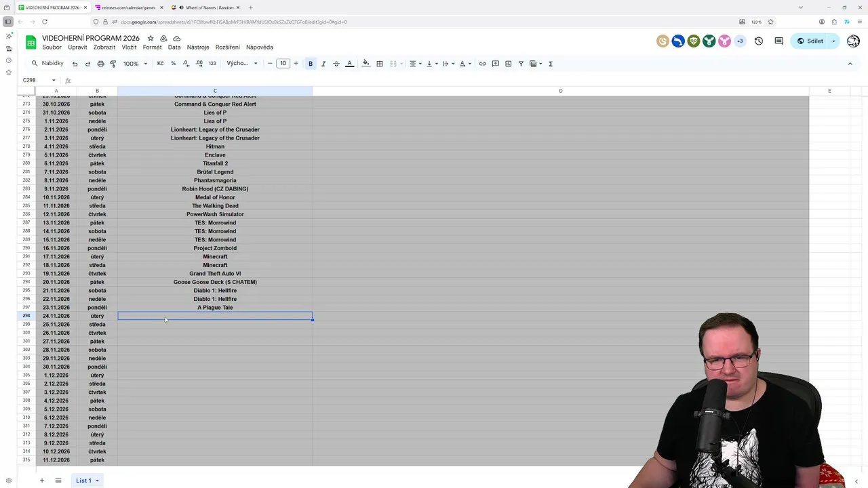
Task: Open the functions sigma menu
Action: (x=550, y=64)
